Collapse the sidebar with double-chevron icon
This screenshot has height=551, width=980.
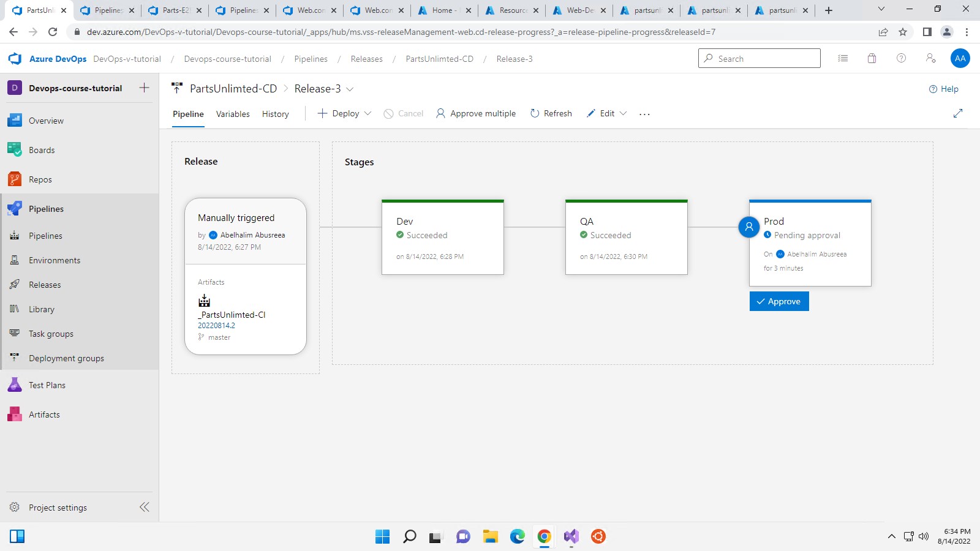coord(145,507)
